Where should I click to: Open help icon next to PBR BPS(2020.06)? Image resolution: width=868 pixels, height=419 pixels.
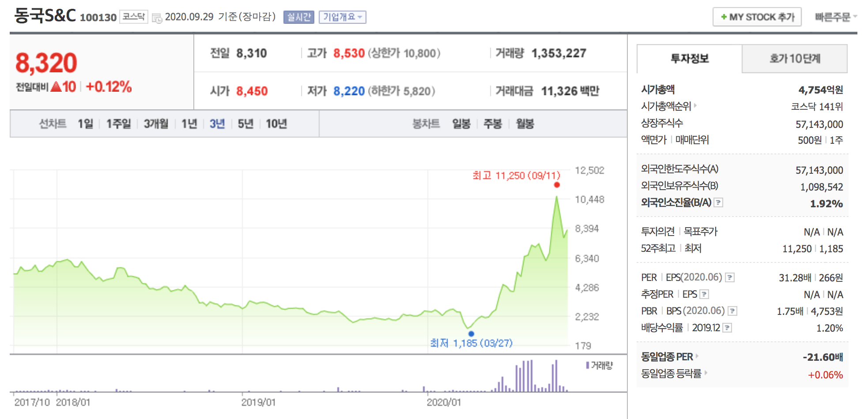[732, 311]
